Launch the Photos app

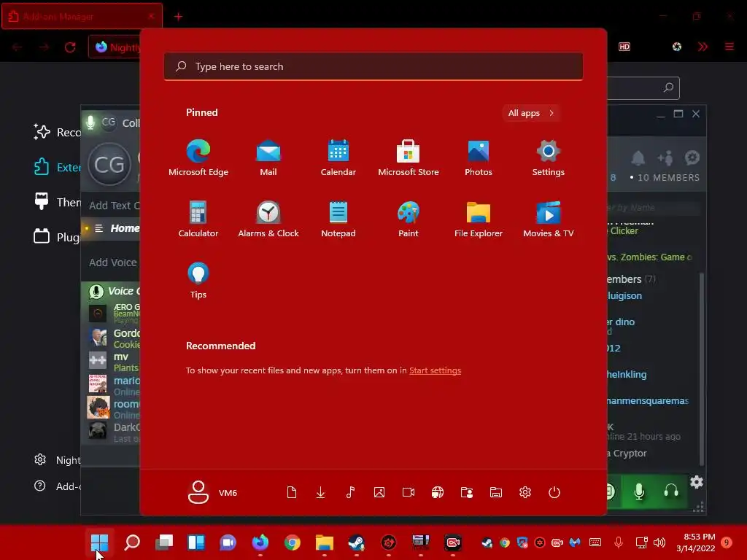[479, 158]
